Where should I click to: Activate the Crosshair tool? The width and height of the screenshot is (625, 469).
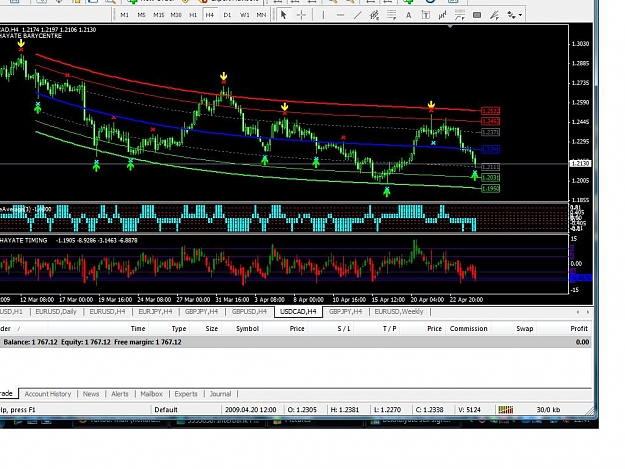pyautogui.click(x=301, y=15)
